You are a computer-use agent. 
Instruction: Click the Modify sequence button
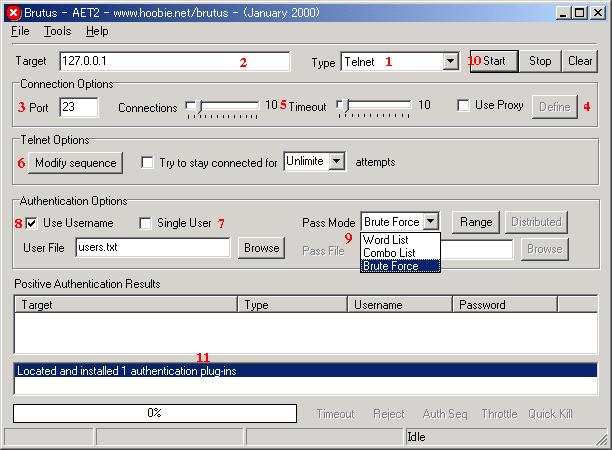click(x=76, y=163)
